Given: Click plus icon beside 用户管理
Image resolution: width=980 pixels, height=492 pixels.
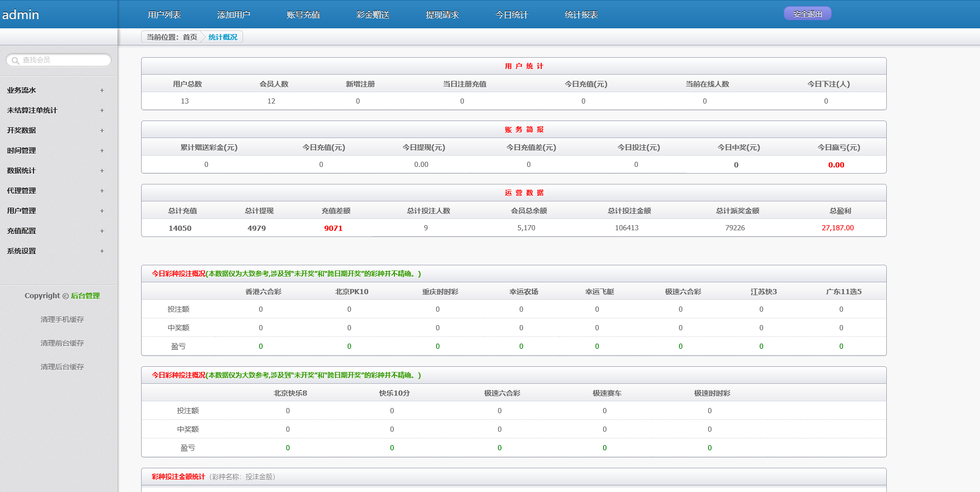Looking at the screenshot, I should (102, 211).
